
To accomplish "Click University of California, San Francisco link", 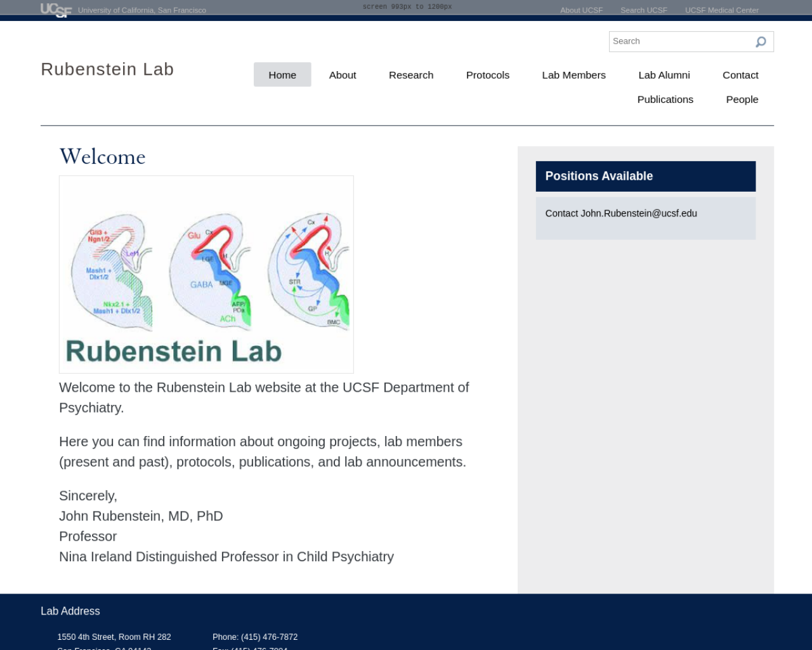I will tap(142, 10).
